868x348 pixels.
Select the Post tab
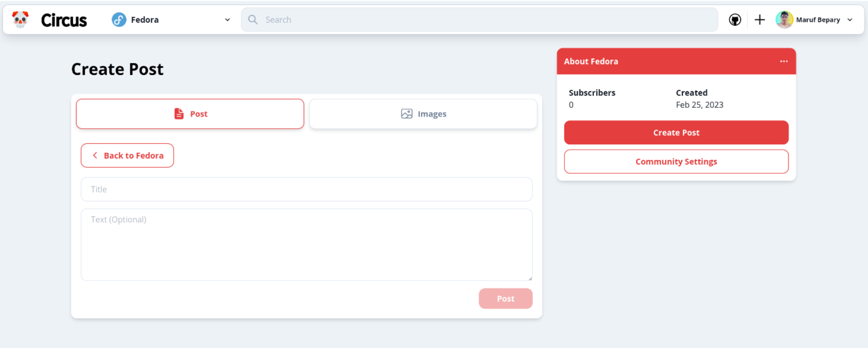[190, 113]
